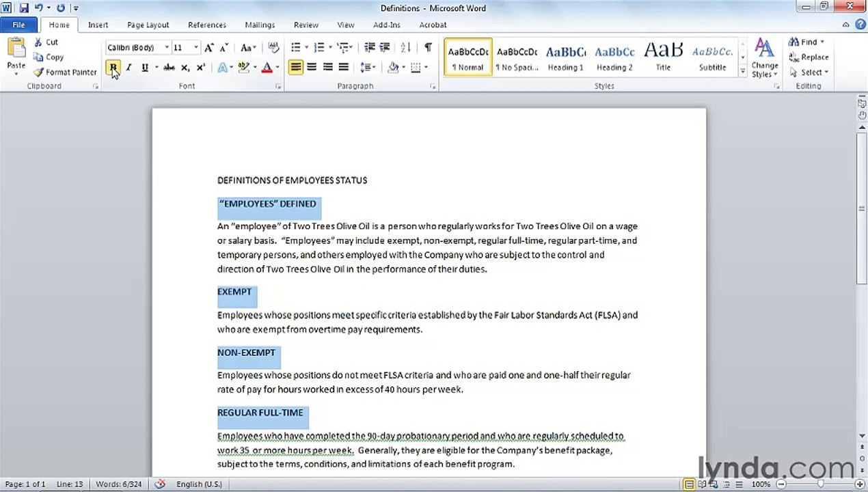Minimize the Ribbon with the caret icon
868x492 pixels.
(x=845, y=25)
